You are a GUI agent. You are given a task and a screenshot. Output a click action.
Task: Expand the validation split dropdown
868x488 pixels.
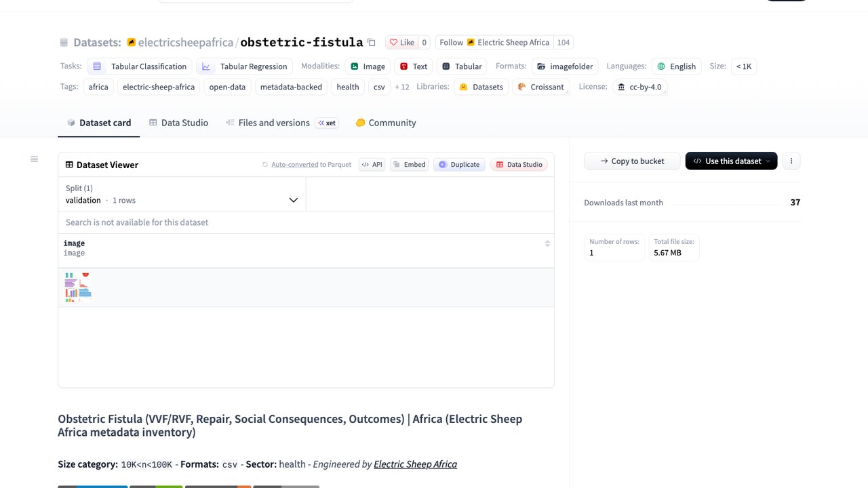click(x=182, y=194)
